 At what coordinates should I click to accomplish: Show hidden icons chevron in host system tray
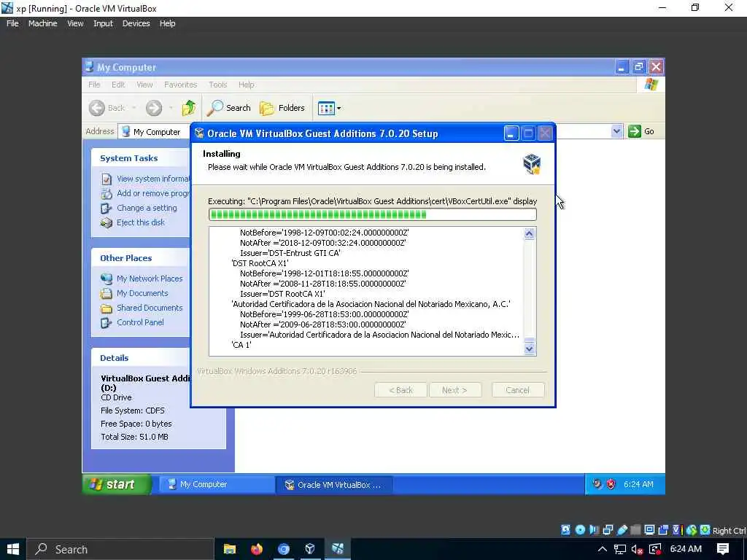(602, 549)
